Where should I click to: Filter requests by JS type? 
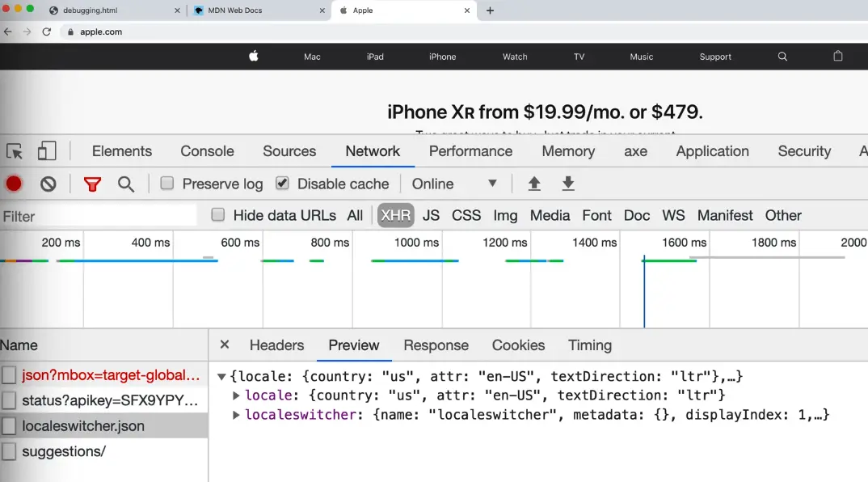(431, 215)
